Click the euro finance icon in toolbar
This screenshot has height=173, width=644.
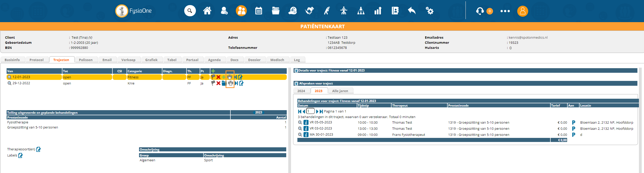pos(292,11)
